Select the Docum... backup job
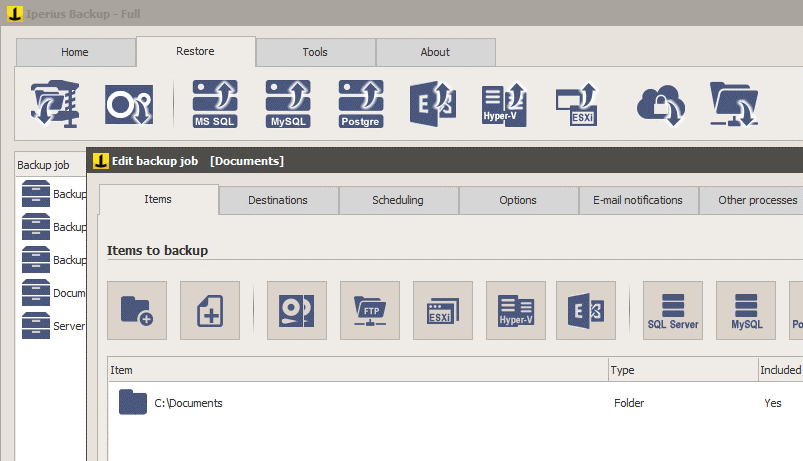 [x=53, y=293]
